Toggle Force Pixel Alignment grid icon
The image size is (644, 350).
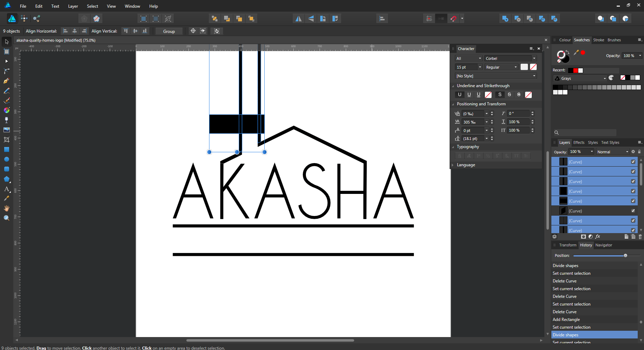429,19
